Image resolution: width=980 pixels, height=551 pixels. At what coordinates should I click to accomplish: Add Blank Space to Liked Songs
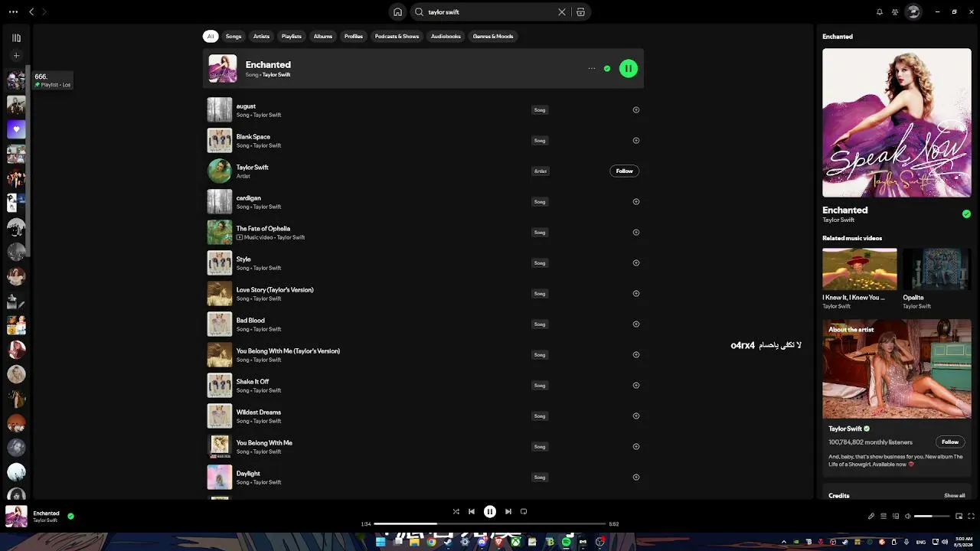click(x=636, y=141)
